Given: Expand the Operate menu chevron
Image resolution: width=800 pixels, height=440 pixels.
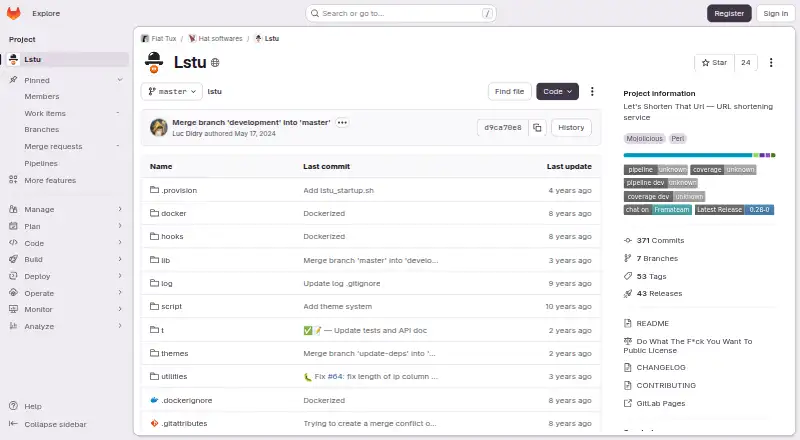Looking at the screenshot, I should point(120,292).
